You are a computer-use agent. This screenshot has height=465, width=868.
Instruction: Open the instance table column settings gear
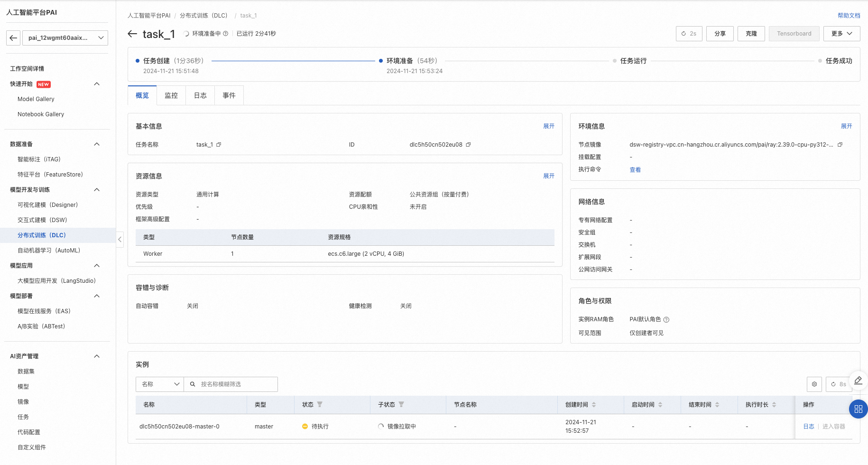tap(814, 384)
